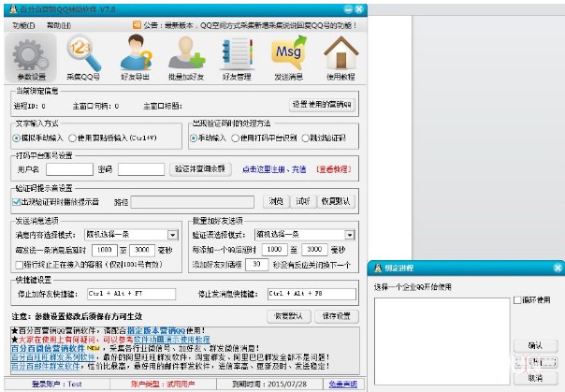
Task: Expand 验证语选择模式 dropdown
Action: point(350,235)
